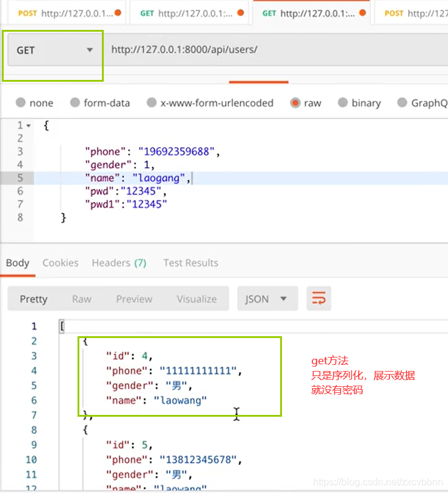Switch to the second GET request tab
The width and height of the screenshot is (448, 493).
tap(189, 13)
